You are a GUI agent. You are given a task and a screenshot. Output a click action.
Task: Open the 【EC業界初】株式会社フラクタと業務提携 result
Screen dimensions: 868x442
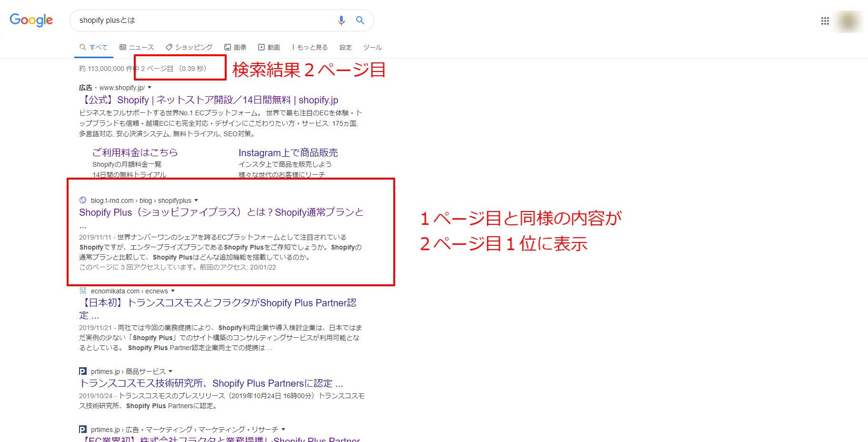[x=219, y=439]
